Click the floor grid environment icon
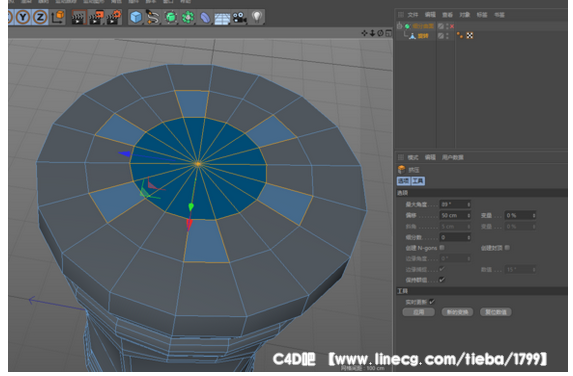Image resolution: width=573 pixels, height=376 pixels. 222,18
